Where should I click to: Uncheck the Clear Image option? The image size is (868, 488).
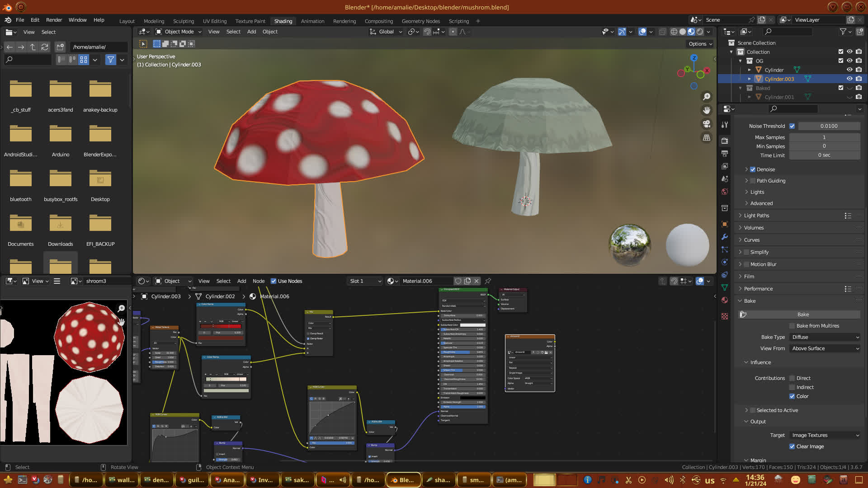pos(792,446)
